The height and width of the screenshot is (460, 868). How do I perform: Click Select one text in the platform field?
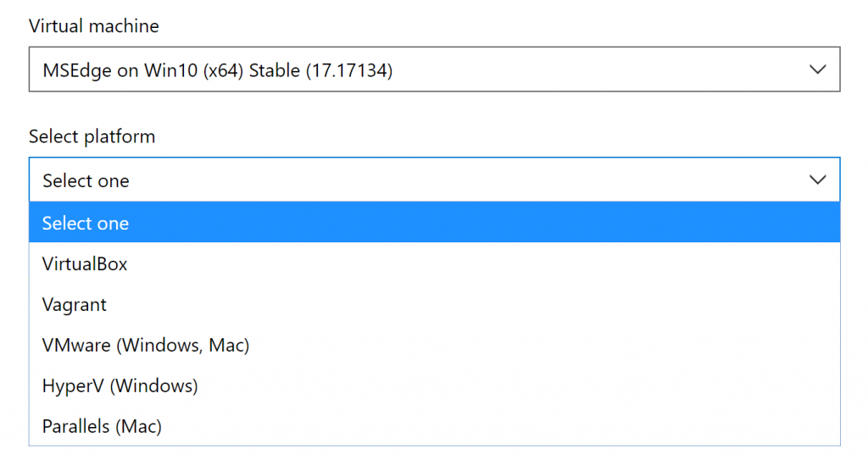tap(86, 180)
